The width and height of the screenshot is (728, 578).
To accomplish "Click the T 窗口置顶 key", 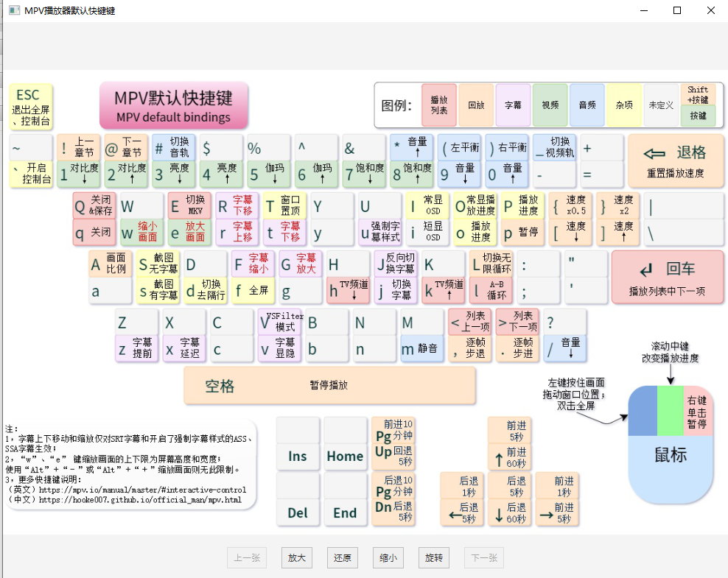I will (284, 205).
